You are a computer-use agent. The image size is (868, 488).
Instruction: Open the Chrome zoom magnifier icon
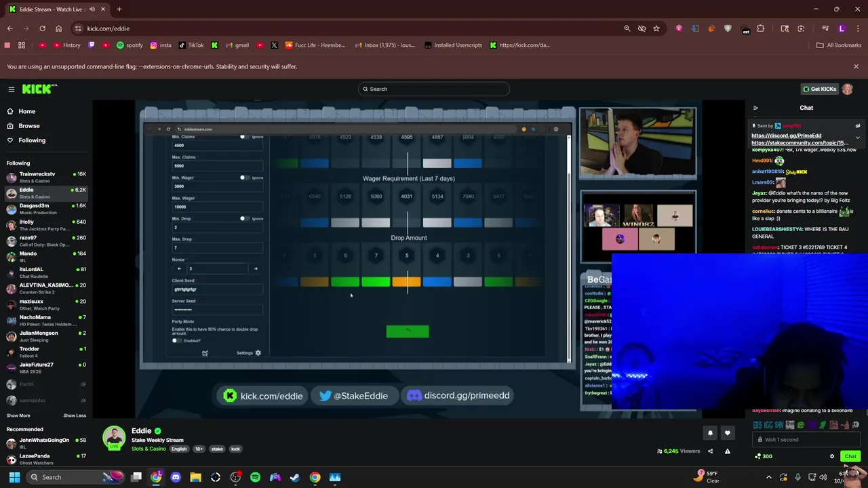point(627,28)
